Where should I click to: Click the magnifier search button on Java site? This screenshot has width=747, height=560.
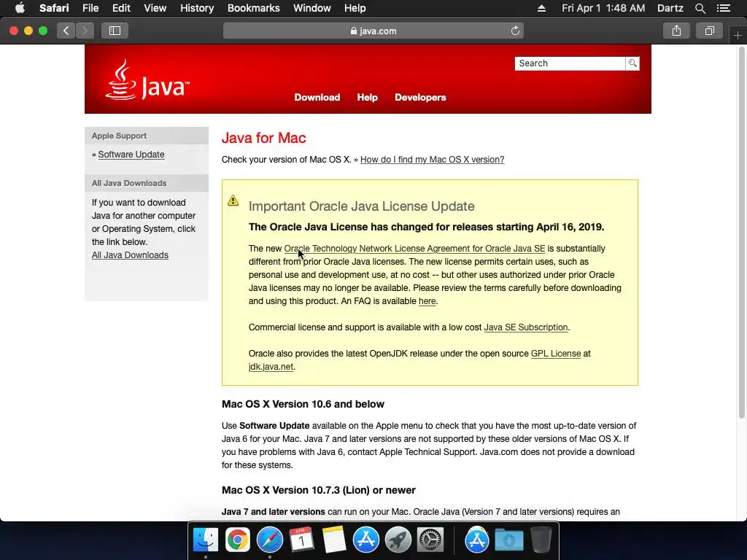pyautogui.click(x=632, y=63)
